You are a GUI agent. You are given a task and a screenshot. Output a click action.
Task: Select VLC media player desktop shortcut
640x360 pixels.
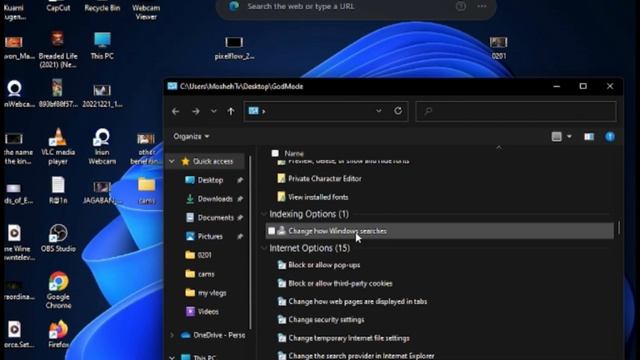[x=58, y=146]
